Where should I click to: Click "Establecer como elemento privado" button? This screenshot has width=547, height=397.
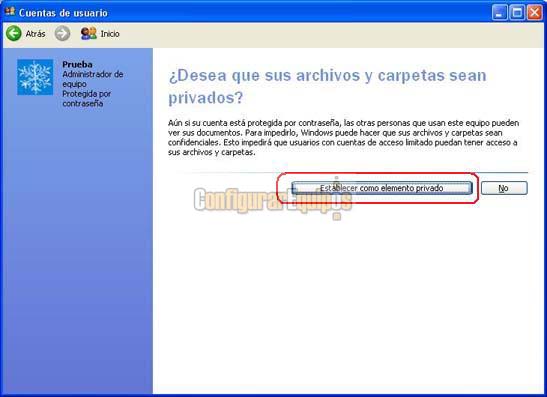[382, 188]
